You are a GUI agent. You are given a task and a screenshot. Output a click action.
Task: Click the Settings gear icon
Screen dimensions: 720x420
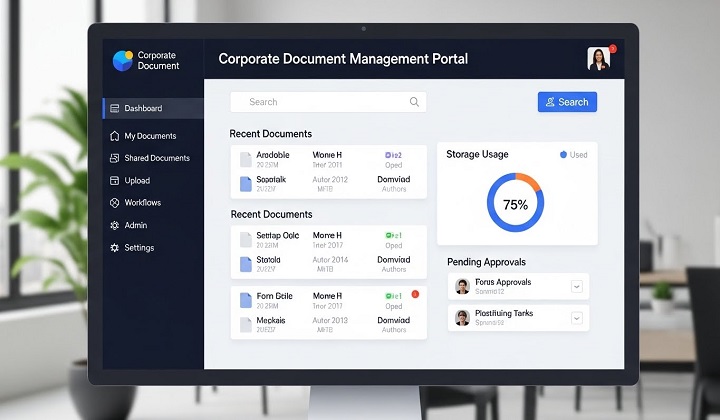pyautogui.click(x=114, y=248)
